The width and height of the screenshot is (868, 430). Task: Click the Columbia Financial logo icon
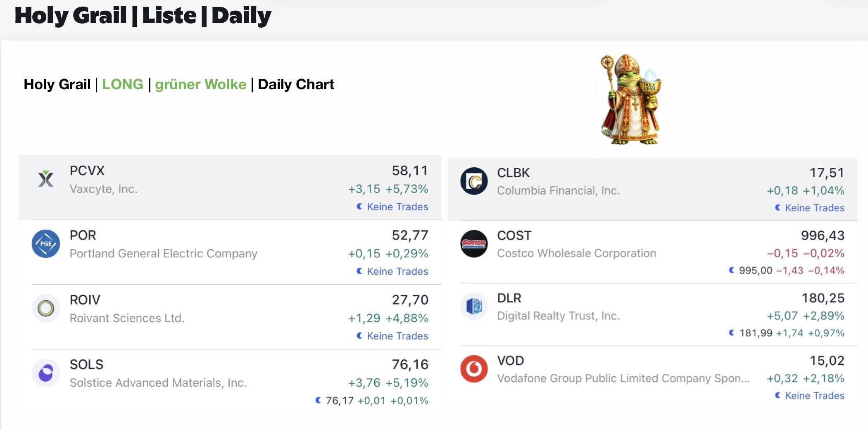pyautogui.click(x=474, y=181)
